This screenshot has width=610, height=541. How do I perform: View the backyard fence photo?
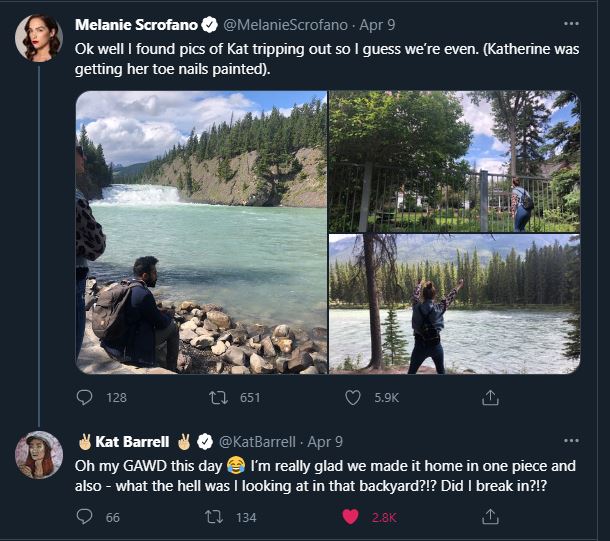(454, 161)
